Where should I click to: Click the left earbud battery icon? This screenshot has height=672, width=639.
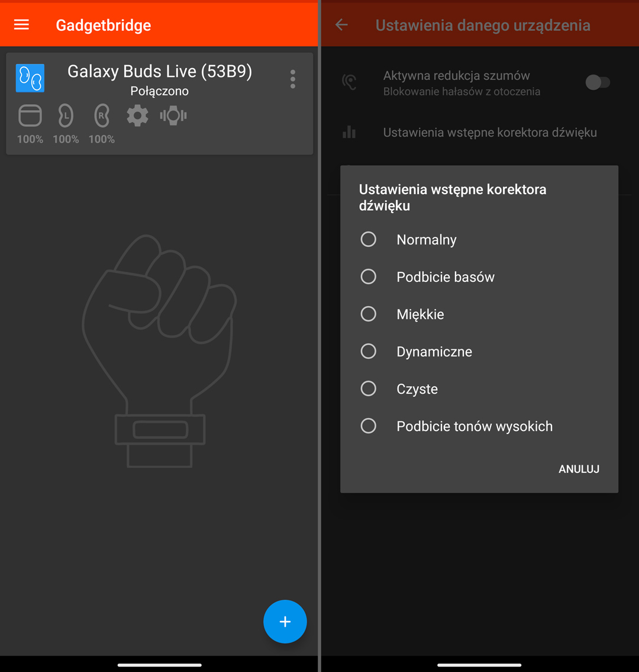click(x=65, y=115)
